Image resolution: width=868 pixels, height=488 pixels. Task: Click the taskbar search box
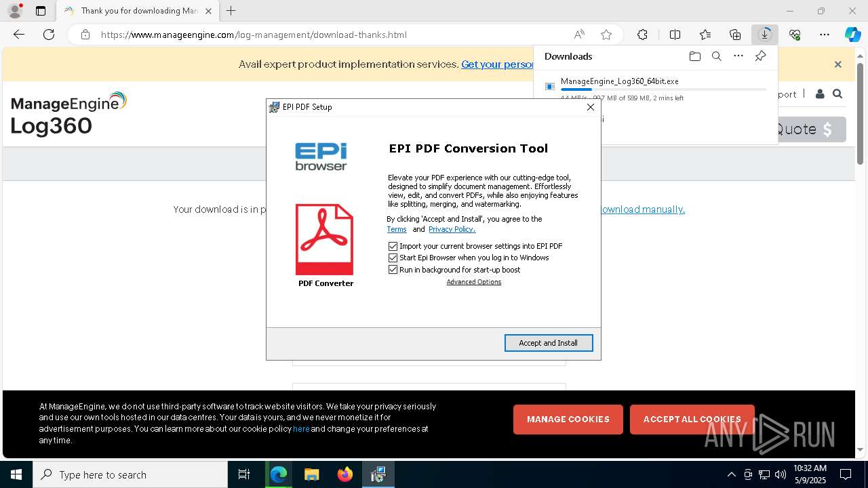[130, 474]
